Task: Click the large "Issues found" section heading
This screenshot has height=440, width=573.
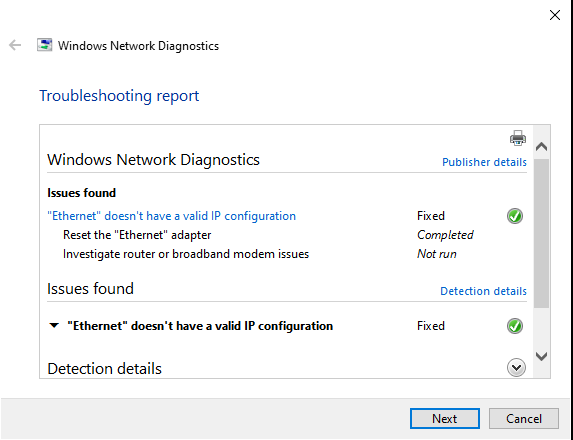Action: click(x=90, y=289)
